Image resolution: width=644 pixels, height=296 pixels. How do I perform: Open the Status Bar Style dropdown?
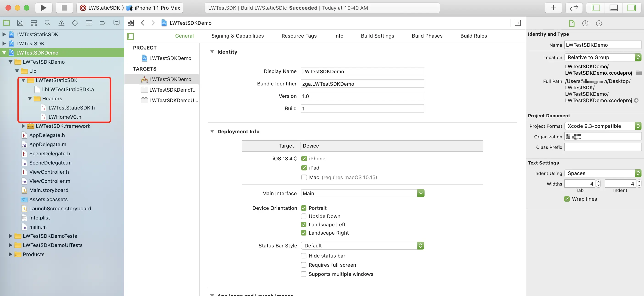point(362,246)
